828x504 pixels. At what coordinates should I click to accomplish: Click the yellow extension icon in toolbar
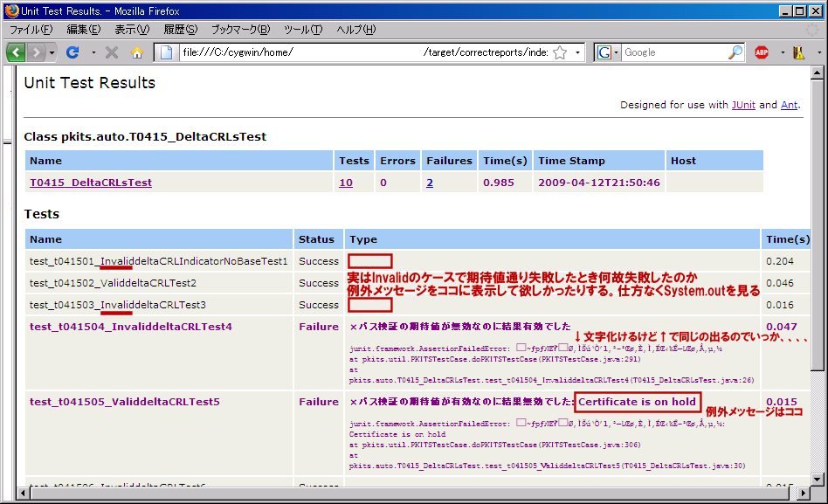point(799,52)
